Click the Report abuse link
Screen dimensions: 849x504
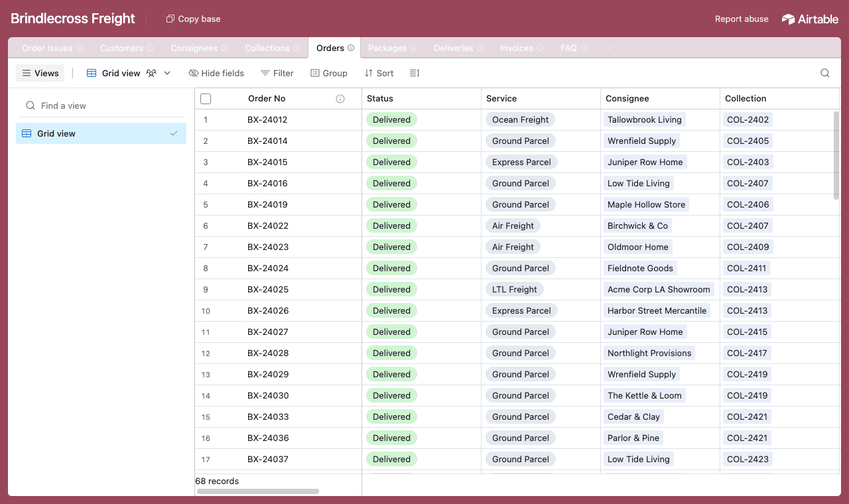(742, 19)
